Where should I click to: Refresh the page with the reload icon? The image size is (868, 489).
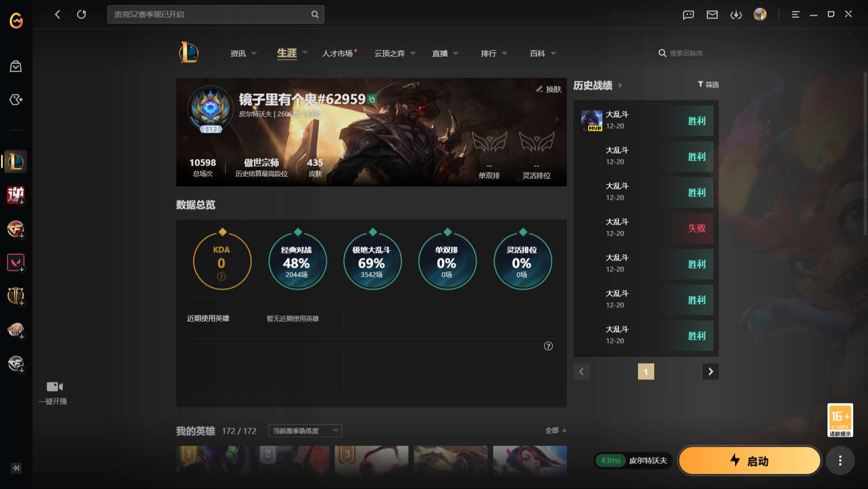coord(81,14)
